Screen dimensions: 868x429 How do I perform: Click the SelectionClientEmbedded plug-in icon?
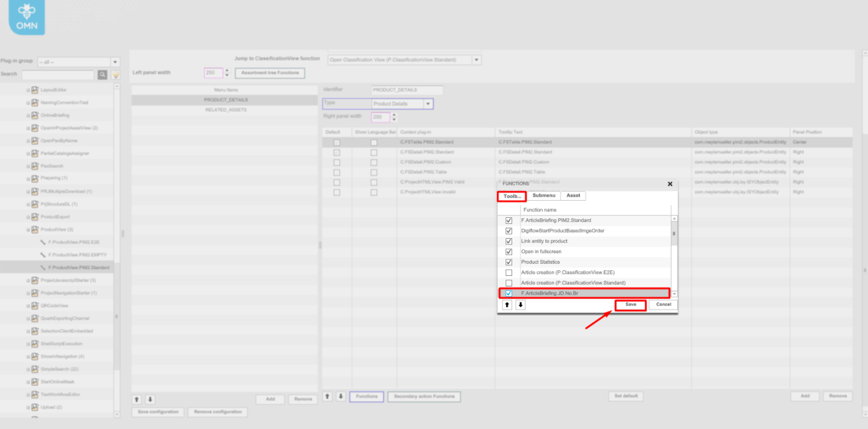tap(35, 331)
